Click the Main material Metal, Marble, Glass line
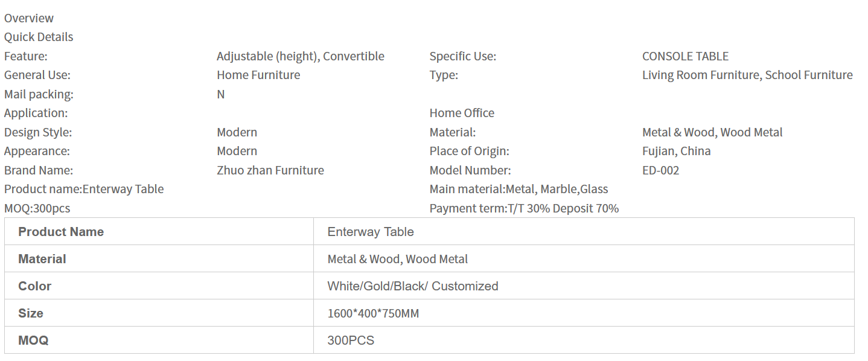868x361 pixels. [x=519, y=189]
